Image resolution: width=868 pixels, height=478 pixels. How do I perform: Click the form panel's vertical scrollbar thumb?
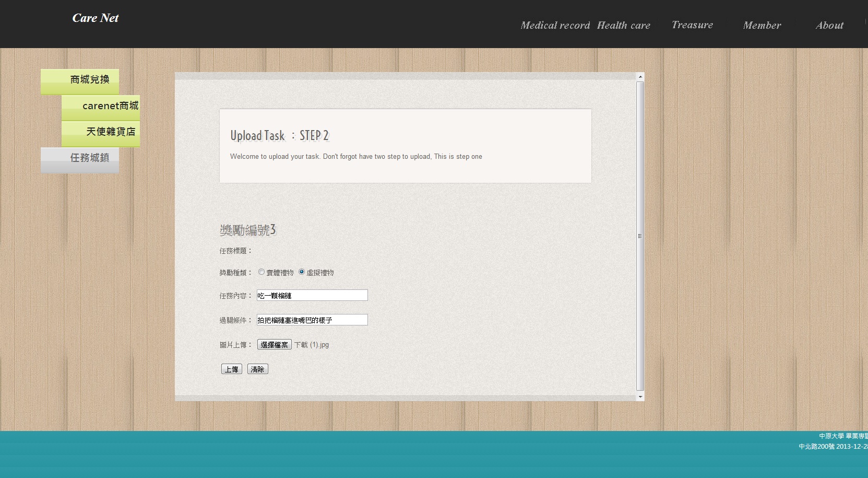[640, 235]
